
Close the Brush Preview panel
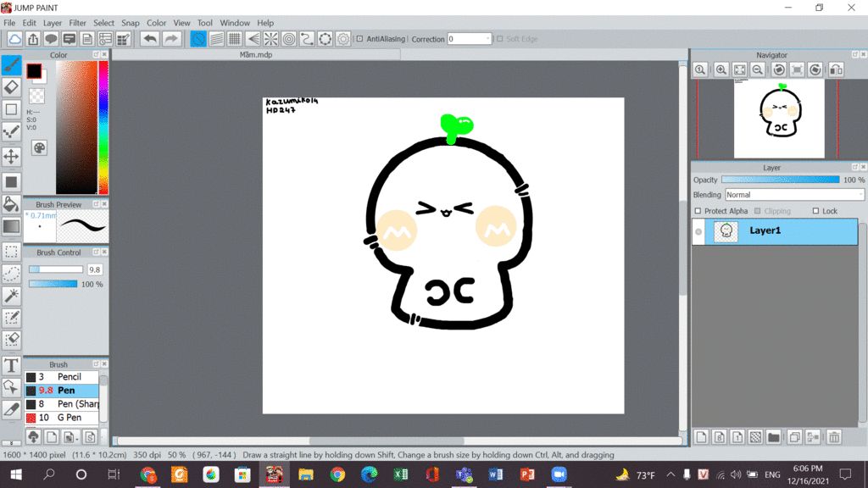(104, 204)
